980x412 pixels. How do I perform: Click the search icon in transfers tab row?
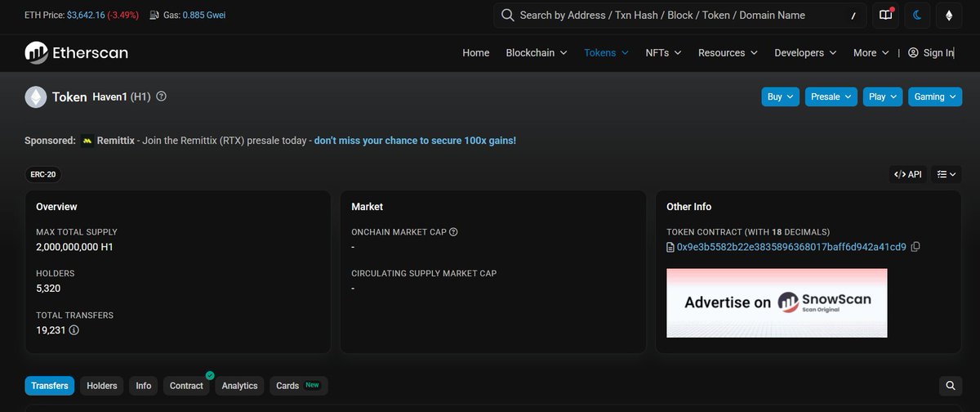point(951,386)
